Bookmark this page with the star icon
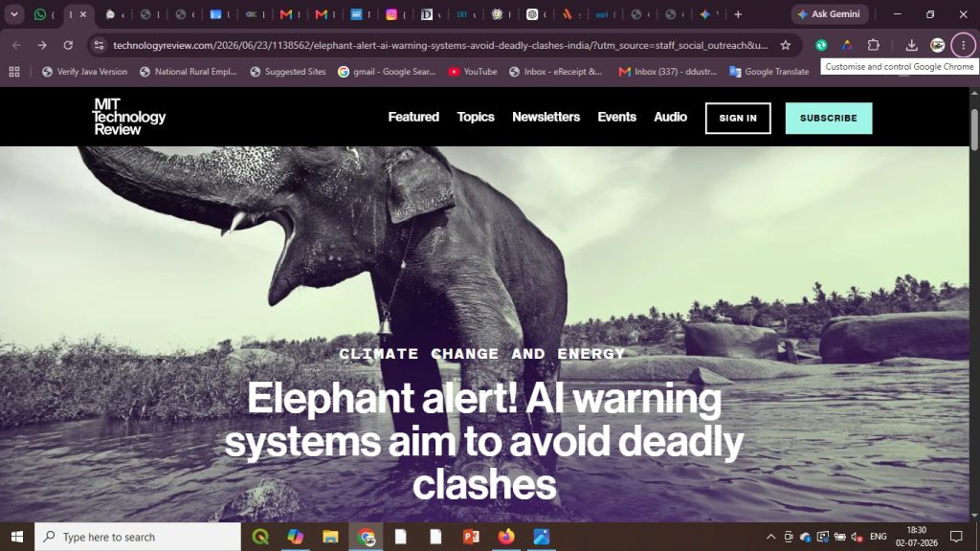Screen dimensions: 980x551 [786, 45]
